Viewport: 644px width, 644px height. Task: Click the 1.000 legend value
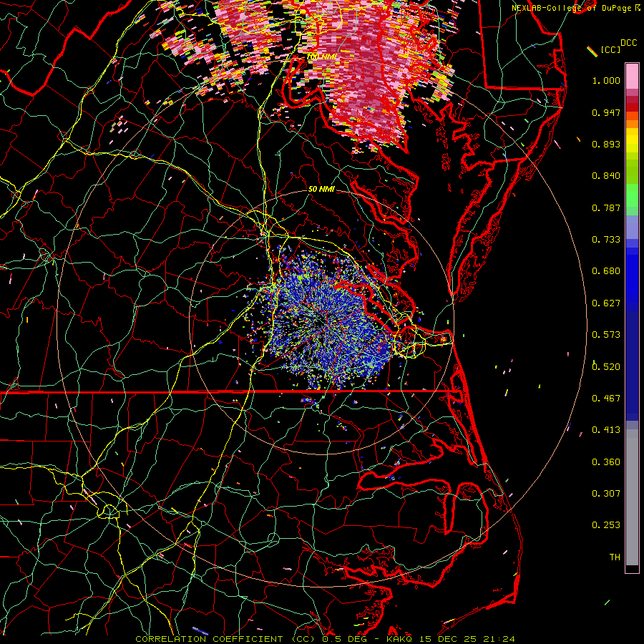click(x=606, y=80)
